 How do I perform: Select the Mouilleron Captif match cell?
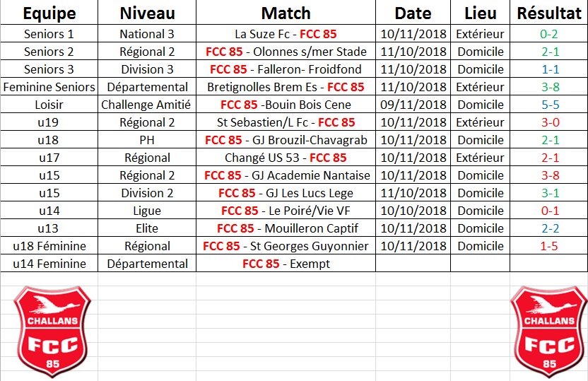(x=286, y=228)
